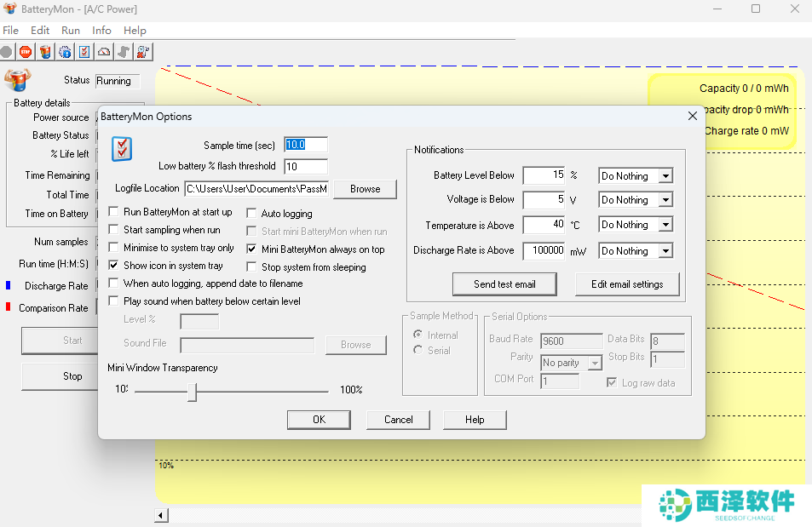The image size is (812, 527).
Task: Click the Stop button in the main window
Action: (x=60, y=376)
